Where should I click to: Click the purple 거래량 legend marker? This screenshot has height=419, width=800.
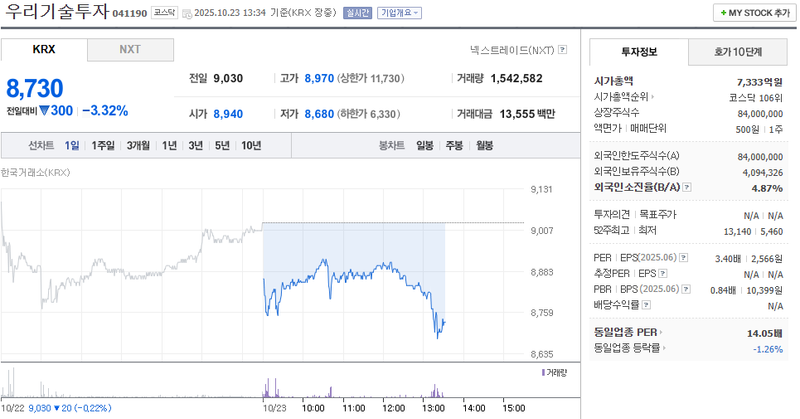(543, 373)
